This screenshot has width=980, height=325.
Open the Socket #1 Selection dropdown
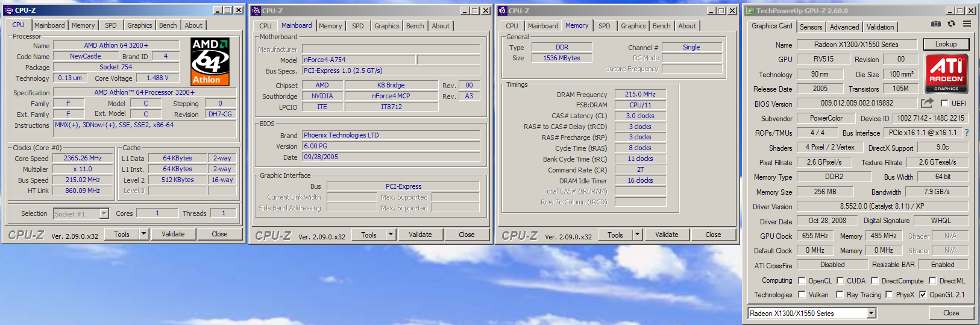pos(104,213)
